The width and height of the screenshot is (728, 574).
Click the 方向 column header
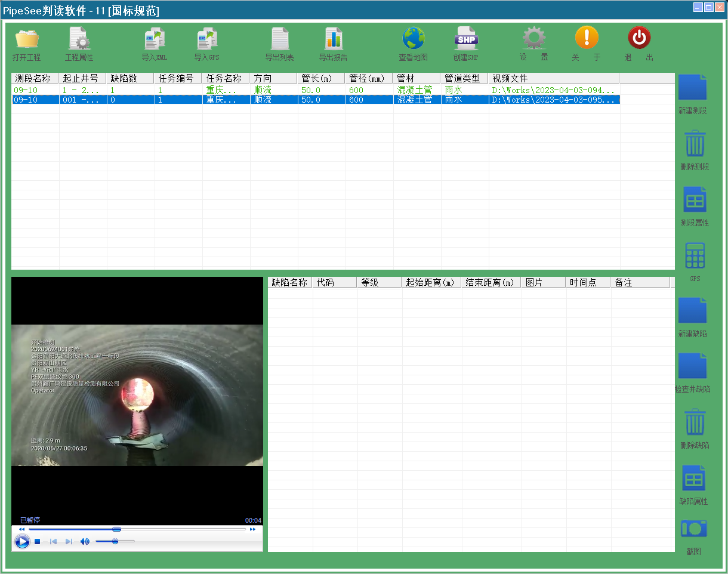click(x=273, y=78)
